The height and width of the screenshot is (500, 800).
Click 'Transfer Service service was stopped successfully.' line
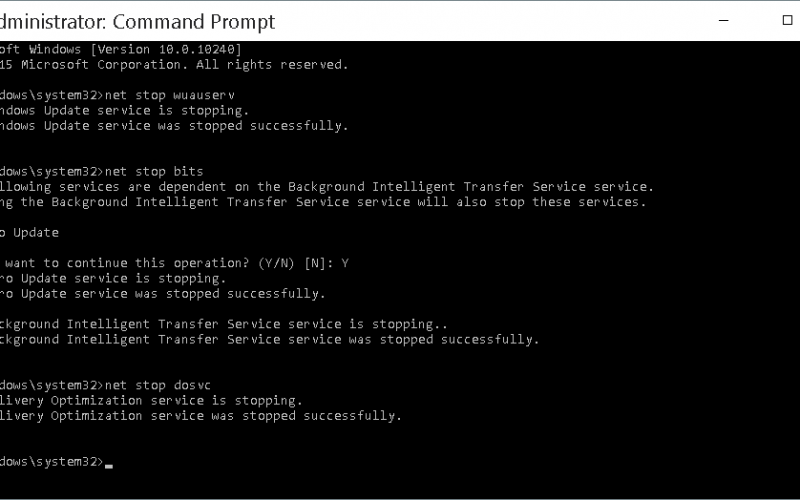click(x=349, y=340)
